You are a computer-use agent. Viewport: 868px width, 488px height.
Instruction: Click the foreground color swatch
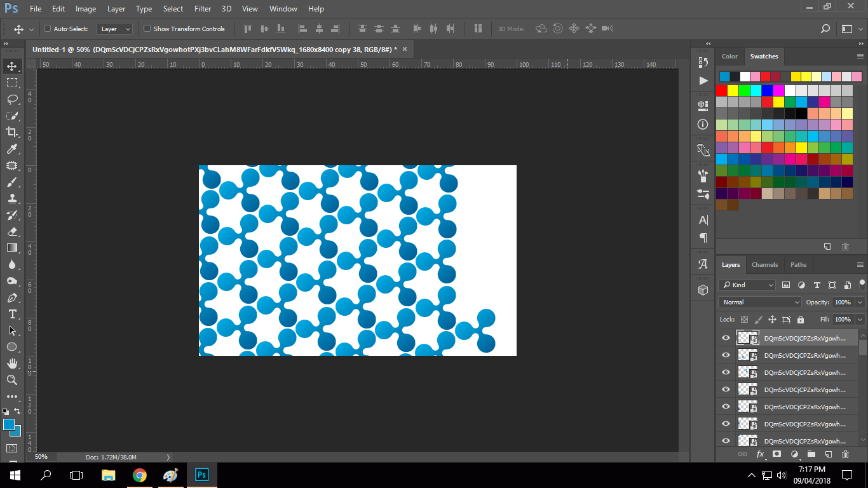(9, 424)
